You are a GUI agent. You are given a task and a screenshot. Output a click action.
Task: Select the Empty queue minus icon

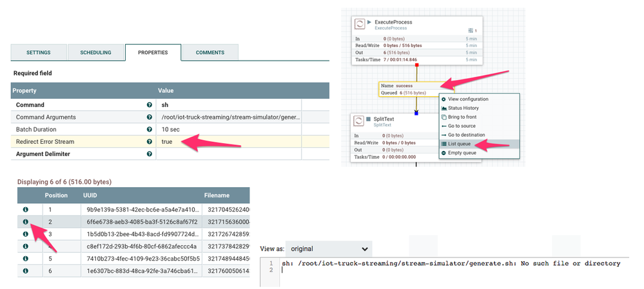click(444, 153)
